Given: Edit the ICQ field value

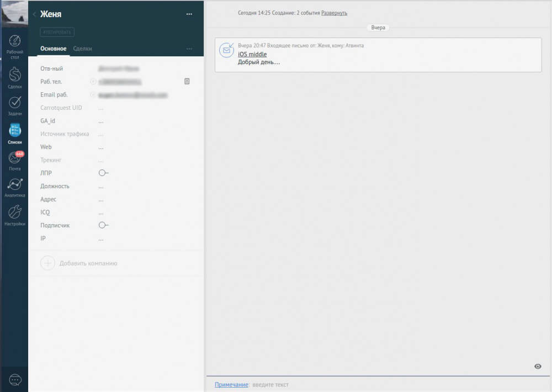Looking at the screenshot, I should click(x=100, y=213).
